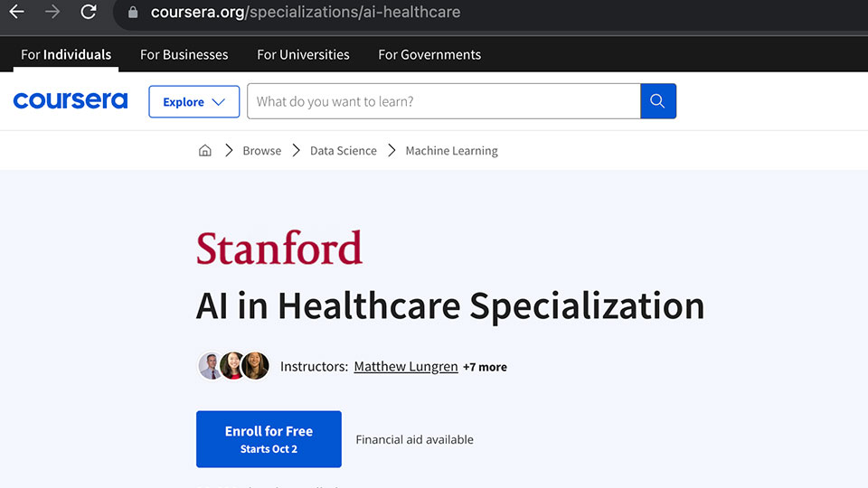Click the first instructor avatar photo
This screenshot has width=868, height=488.
pos(210,366)
